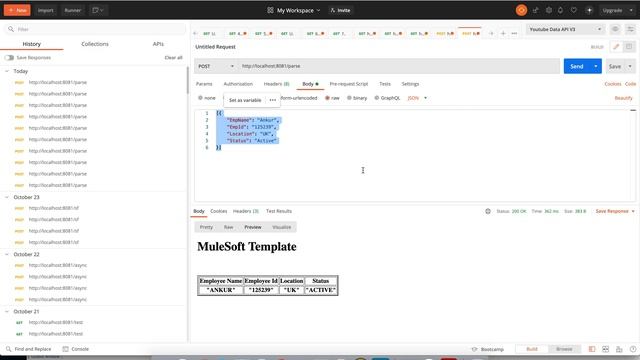The image size is (640, 360).
Task: Switch the response view to Raw
Action: pyautogui.click(x=229, y=227)
